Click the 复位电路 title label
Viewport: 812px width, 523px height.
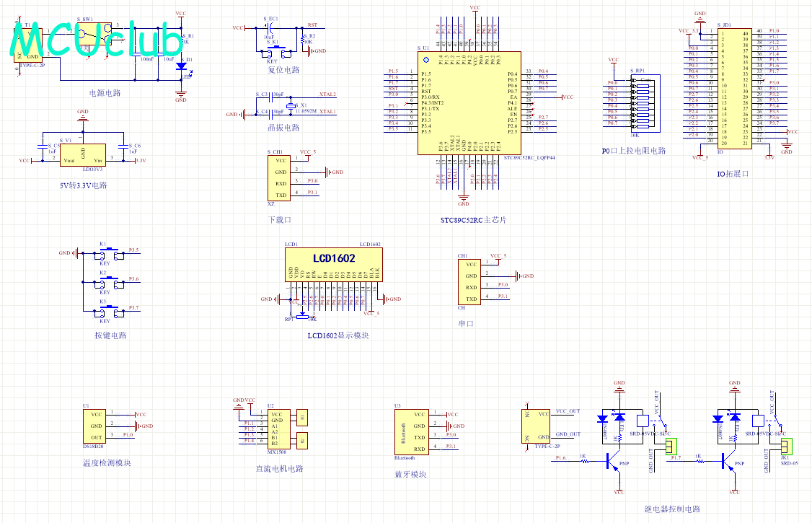[284, 70]
